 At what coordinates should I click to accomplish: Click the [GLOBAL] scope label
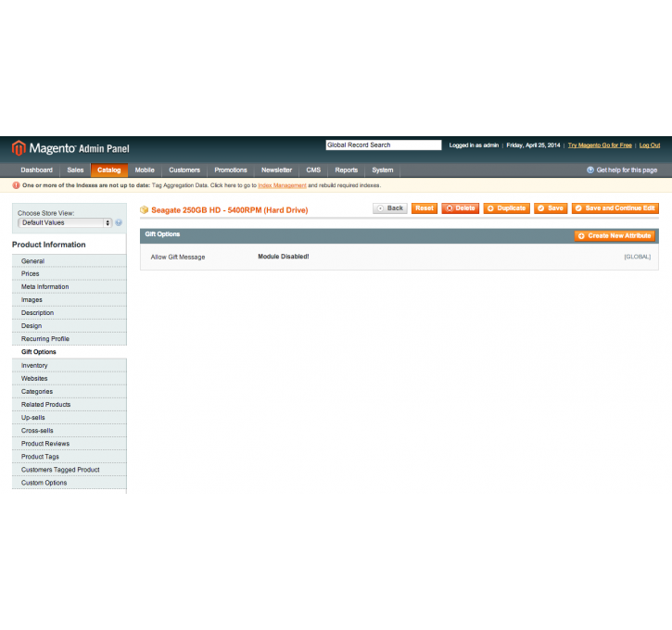tap(638, 257)
